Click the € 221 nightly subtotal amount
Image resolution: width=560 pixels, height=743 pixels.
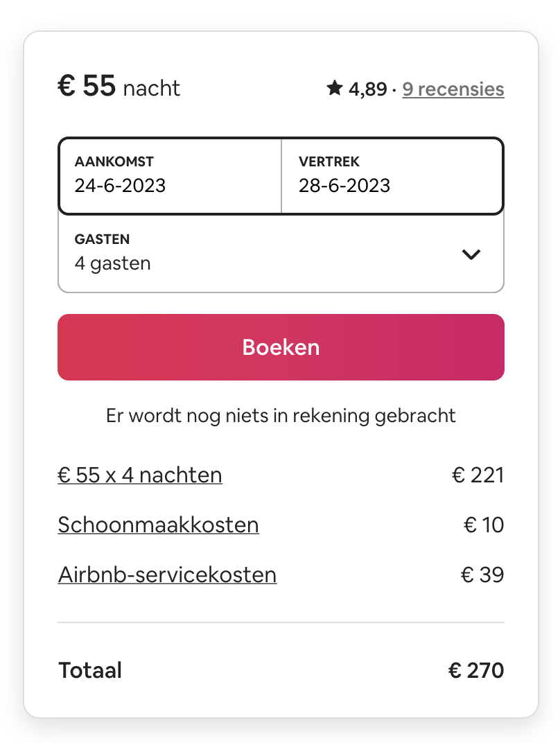point(478,475)
